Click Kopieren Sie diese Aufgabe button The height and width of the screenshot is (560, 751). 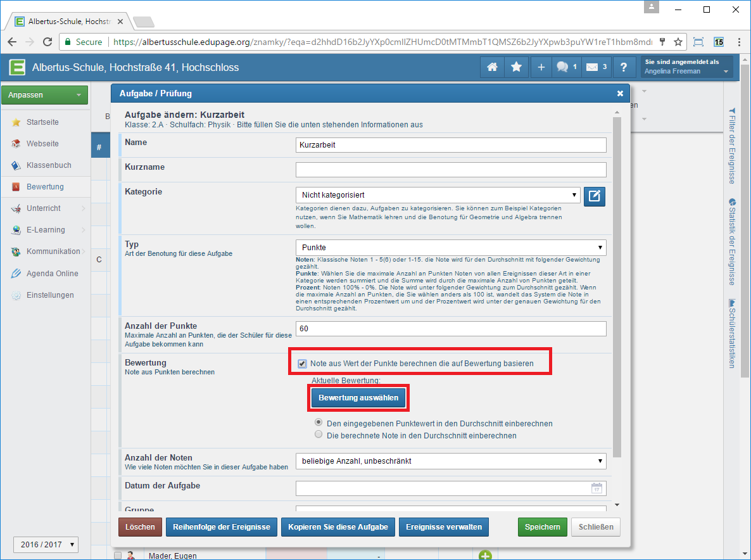(338, 527)
